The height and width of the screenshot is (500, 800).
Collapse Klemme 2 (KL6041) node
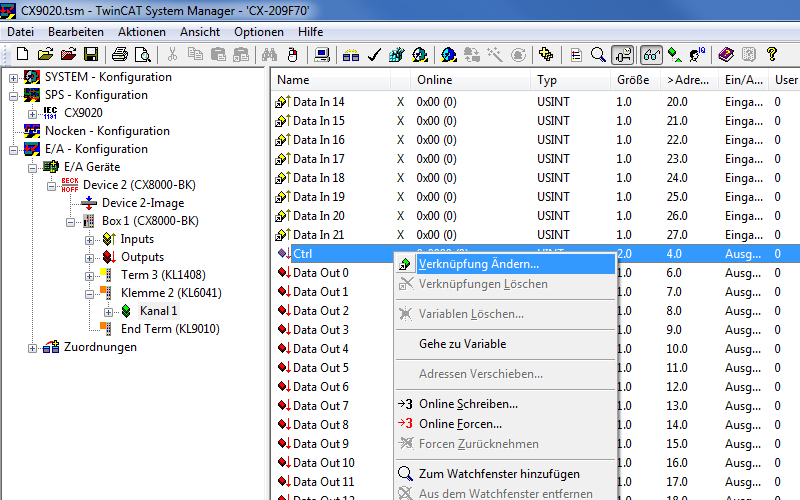89,294
